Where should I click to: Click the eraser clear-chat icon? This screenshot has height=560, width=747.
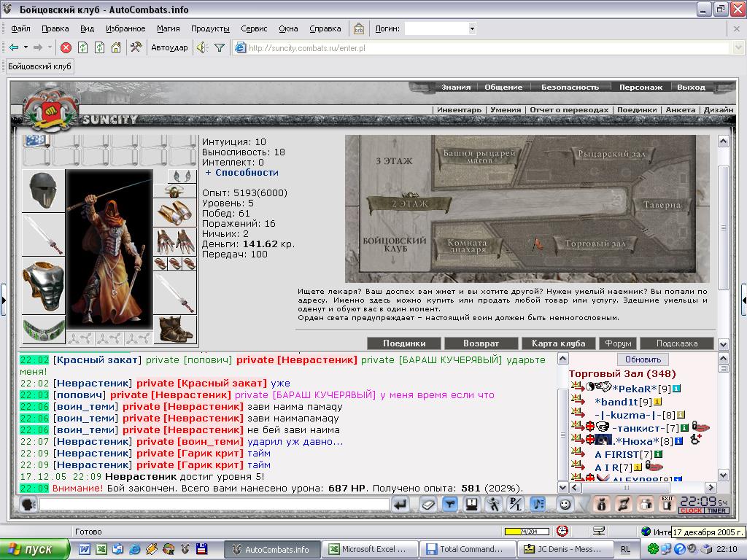(428, 505)
